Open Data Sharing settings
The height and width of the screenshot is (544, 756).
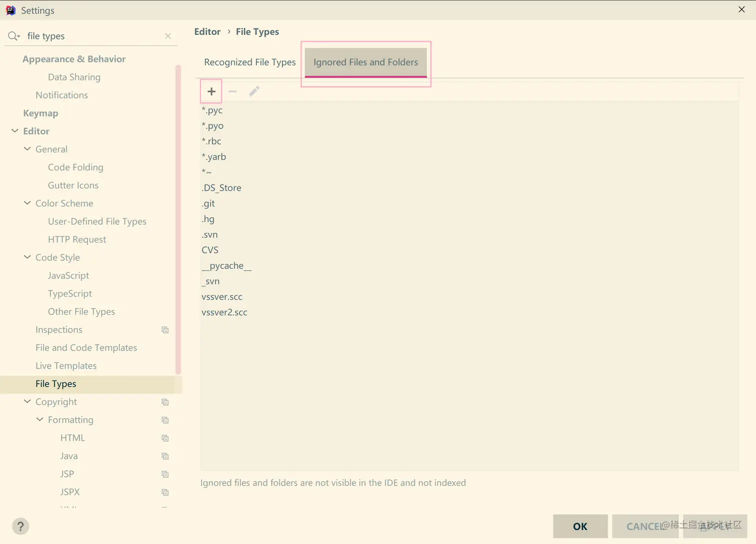click(74, 77)
